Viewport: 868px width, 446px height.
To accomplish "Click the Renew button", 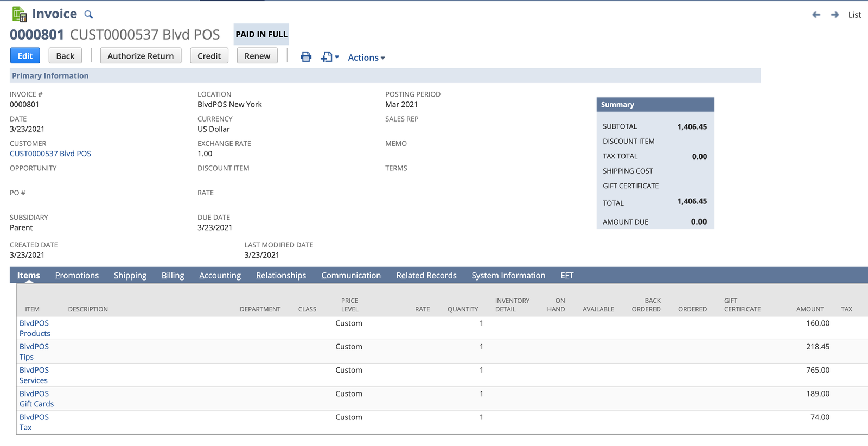I will pyautogui.click(x=257, y=56).
